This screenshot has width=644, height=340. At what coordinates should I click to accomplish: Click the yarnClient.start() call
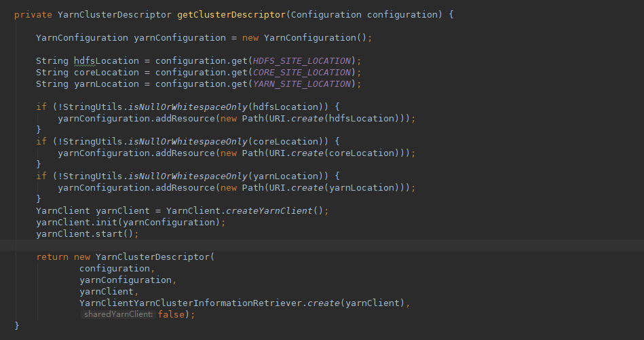click(x=85, y=233)
